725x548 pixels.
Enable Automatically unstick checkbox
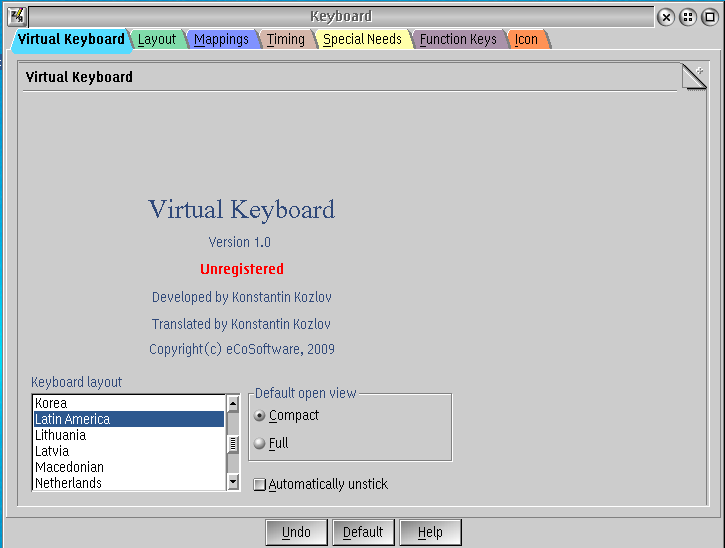320,484
